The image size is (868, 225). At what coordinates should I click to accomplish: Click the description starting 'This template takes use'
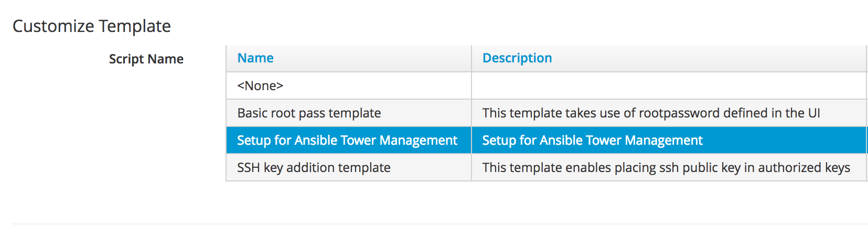tap(651, 113)
